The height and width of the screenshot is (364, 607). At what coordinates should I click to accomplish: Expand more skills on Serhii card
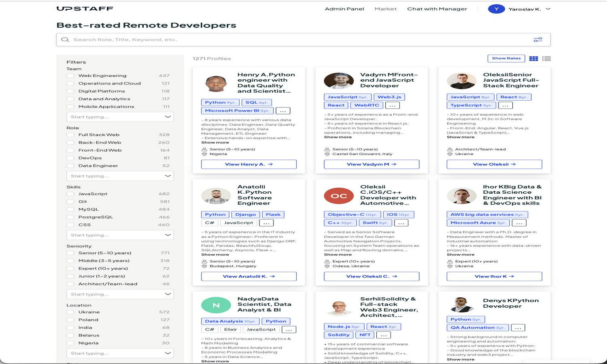coord(384,335)
